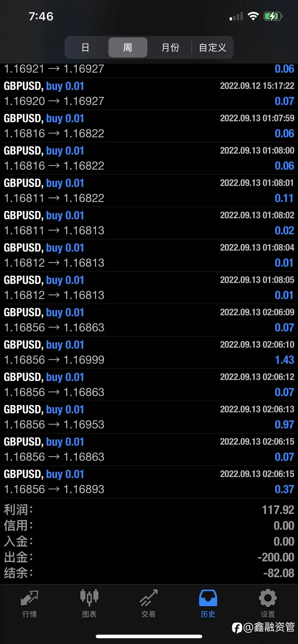Image resolution: width=298 pixels, height=644 pixels.
Task: Tap the 结余 balance total -82.08
Action: click(x=279, y=573)
